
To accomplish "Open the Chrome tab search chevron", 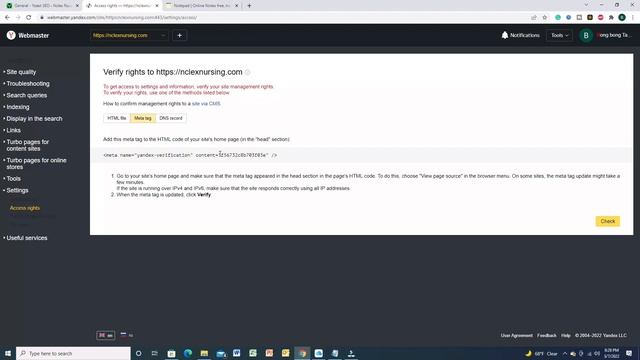I will tap(586, 5).
